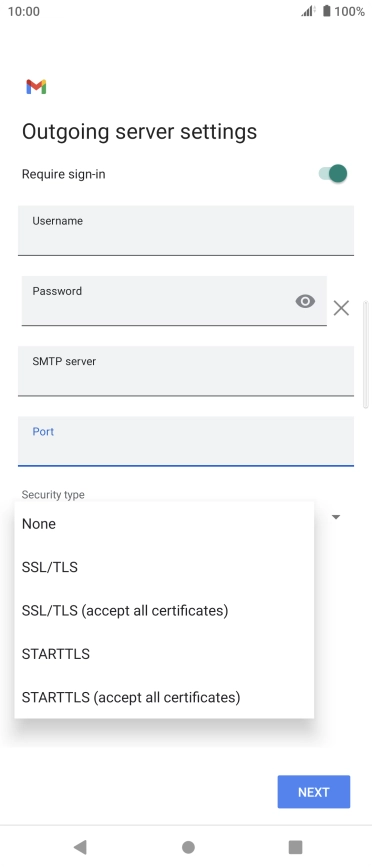372x868 pixels.
Task: Tap the signal strength status icon
Action: (308, 11)
